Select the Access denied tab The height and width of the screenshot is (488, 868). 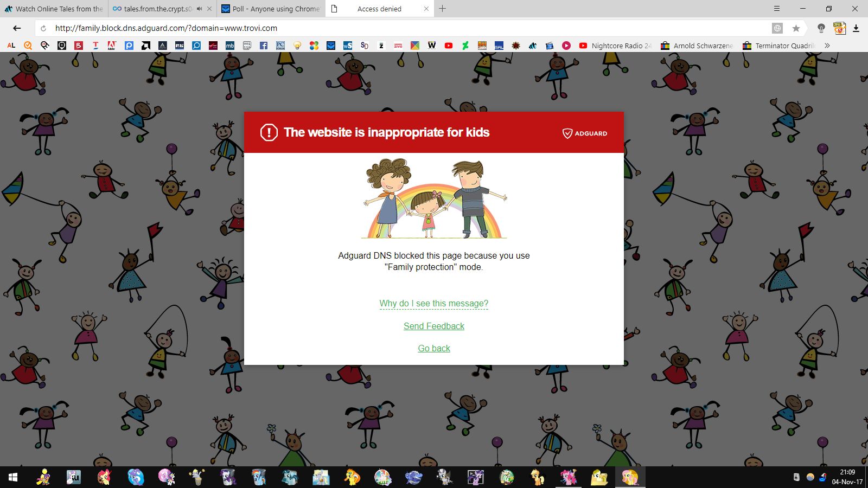click(x=380, y=9)
